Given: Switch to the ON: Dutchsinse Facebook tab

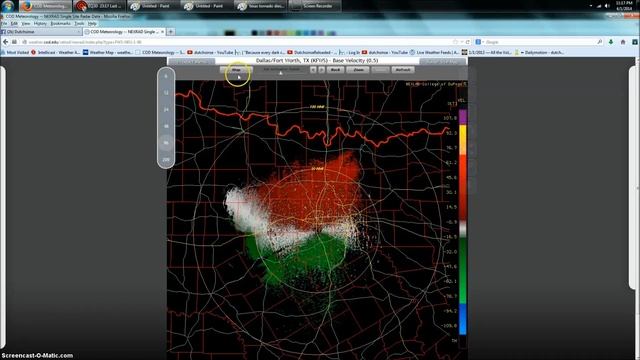Looking at the screenshot, I should point(41,31).
